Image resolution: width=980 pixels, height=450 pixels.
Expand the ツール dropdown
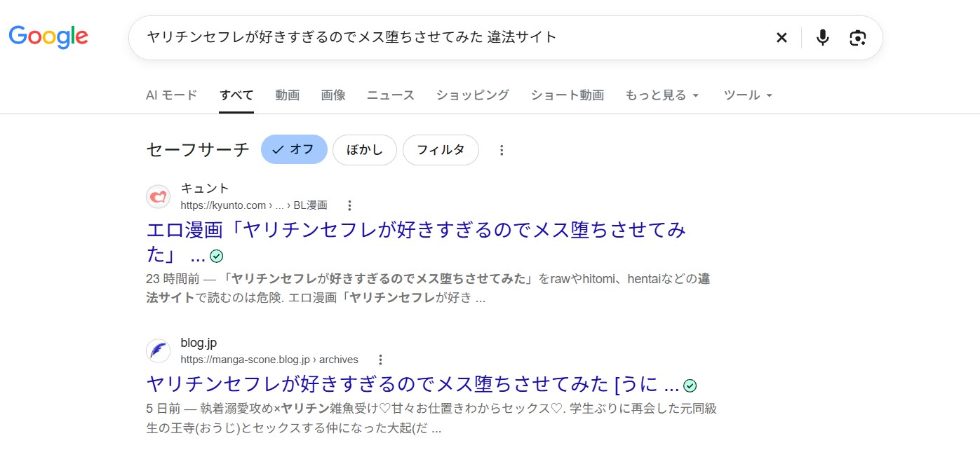[748, 95]
